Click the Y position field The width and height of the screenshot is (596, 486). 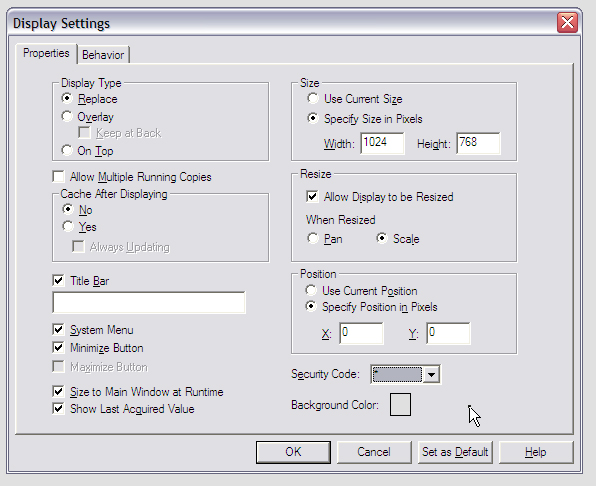pyautogui.click(x=448, y=333)
